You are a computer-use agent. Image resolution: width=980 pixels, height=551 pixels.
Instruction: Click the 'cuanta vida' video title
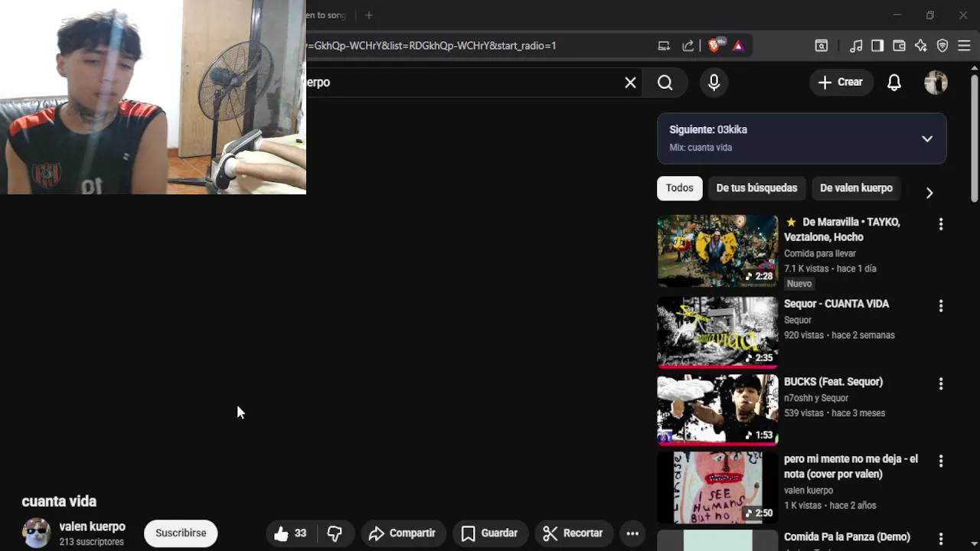[59, 501]
